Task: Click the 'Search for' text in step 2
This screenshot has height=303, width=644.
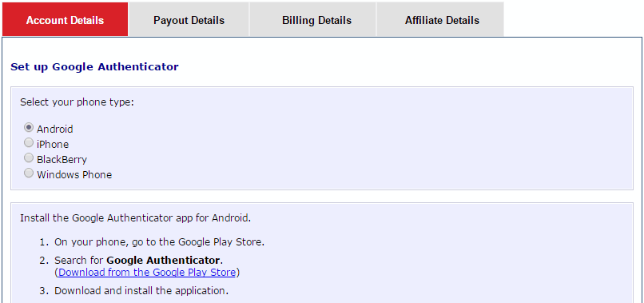Action: click(79, 261)
